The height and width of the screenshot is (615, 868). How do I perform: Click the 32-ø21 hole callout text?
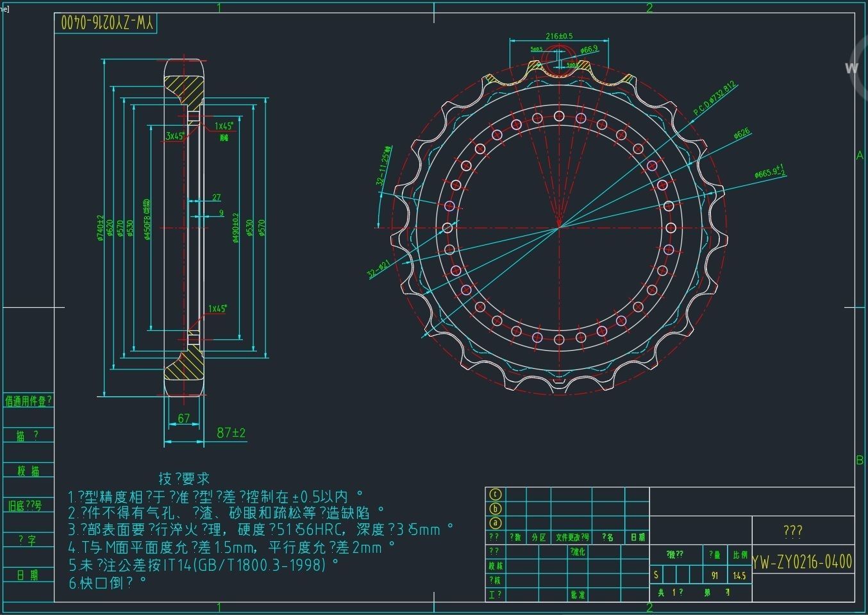coord(379,270)
